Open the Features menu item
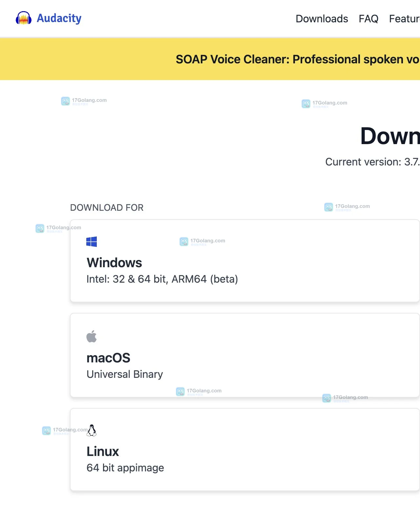The width and height of the screenshot is (420, 518). (405, 19)
